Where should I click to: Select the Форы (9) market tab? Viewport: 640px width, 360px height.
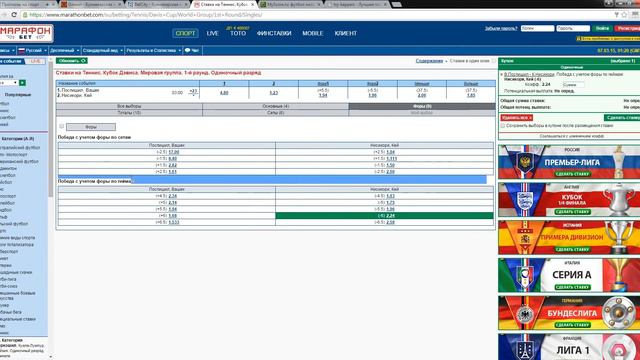422,106
